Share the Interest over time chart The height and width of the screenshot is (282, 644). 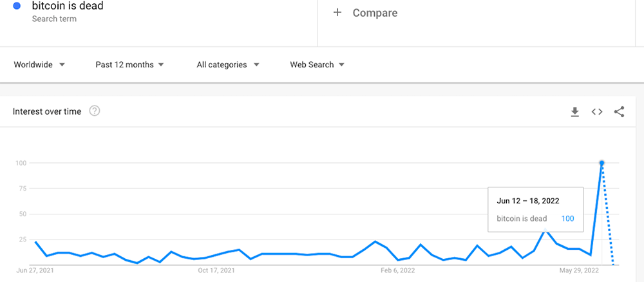click(619, 111)
